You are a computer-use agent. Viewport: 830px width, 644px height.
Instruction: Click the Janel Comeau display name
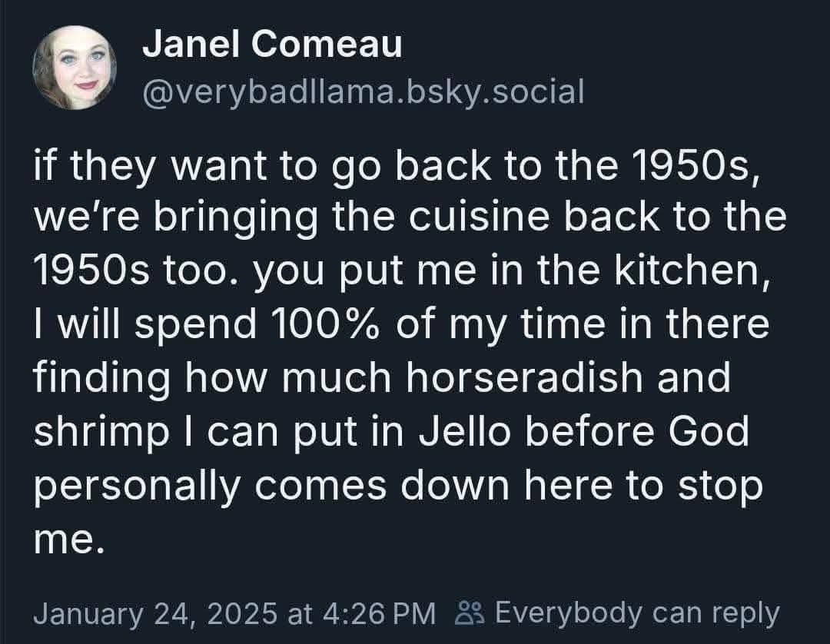click(x=272, y=45)
